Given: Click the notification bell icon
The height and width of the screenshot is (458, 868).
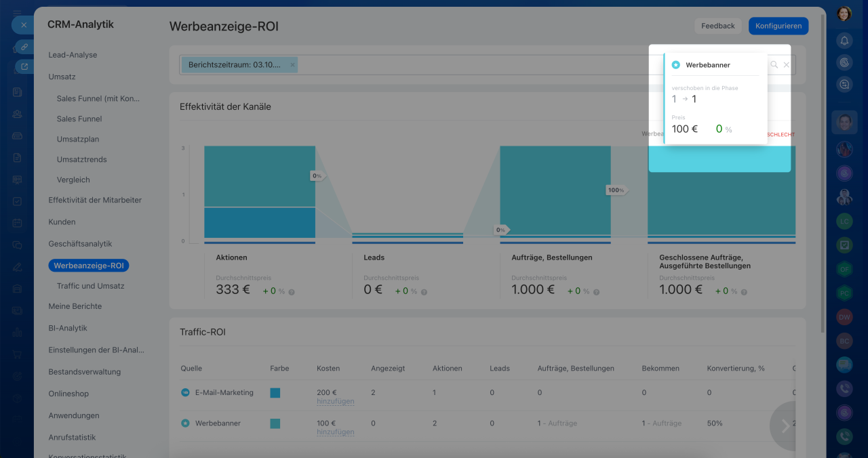Looking at the screenshot, I should 844,41.
